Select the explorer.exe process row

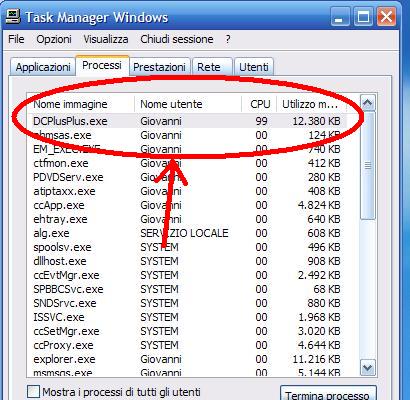pyautogui.click(x=187, y=359)
